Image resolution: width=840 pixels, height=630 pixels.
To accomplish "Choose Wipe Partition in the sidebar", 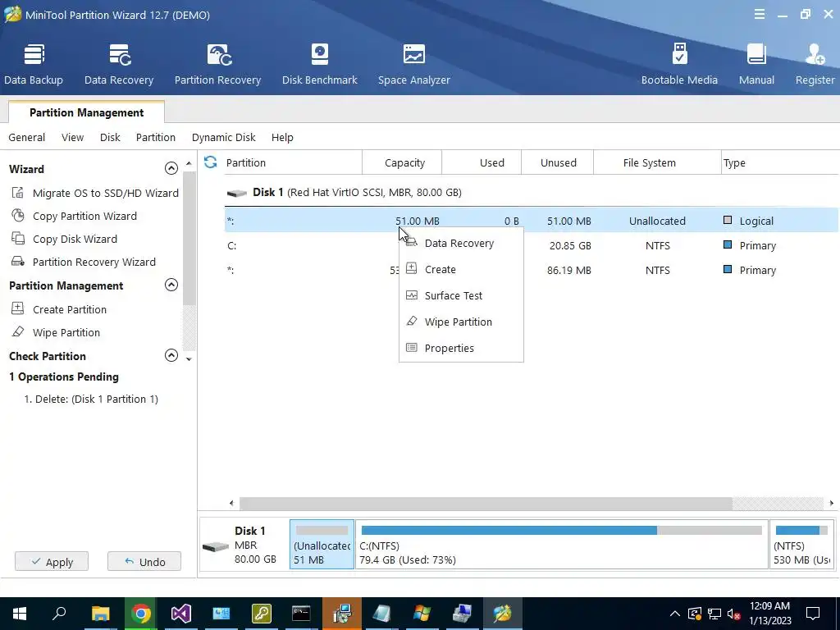I will coord(56,332).
